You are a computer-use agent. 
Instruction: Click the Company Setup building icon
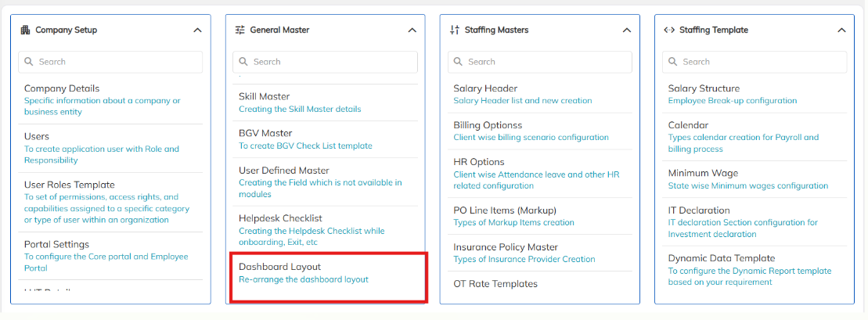tap(25, 30)
